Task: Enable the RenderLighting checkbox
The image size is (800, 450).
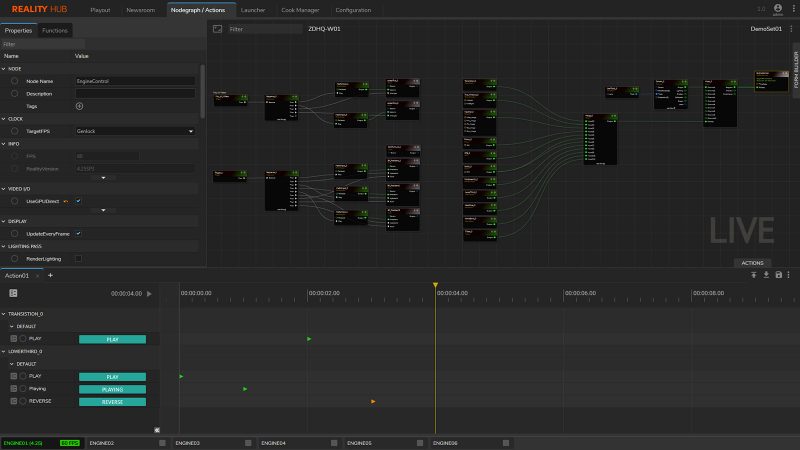Action: (79, 259)
